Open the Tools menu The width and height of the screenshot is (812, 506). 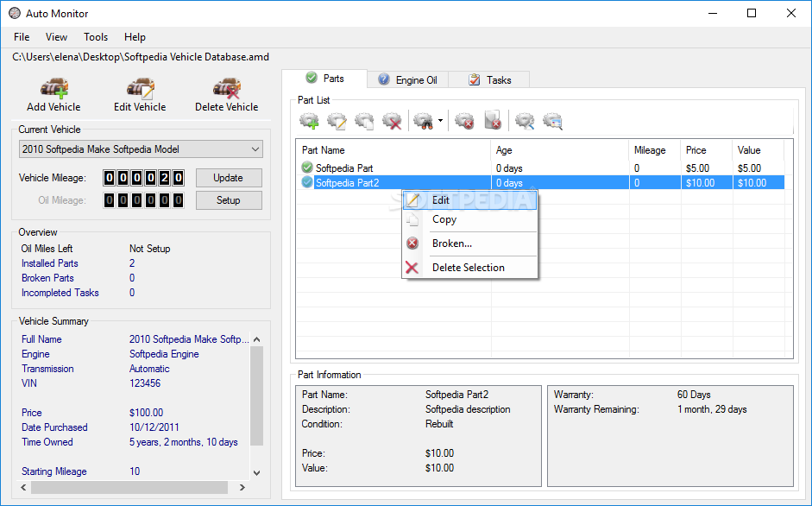(96, 37)
